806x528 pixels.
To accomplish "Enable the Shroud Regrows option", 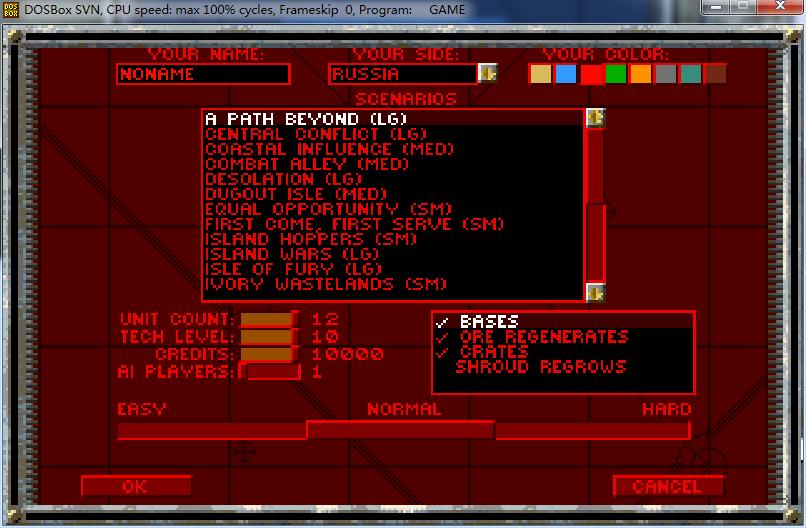I will [563, 367].
